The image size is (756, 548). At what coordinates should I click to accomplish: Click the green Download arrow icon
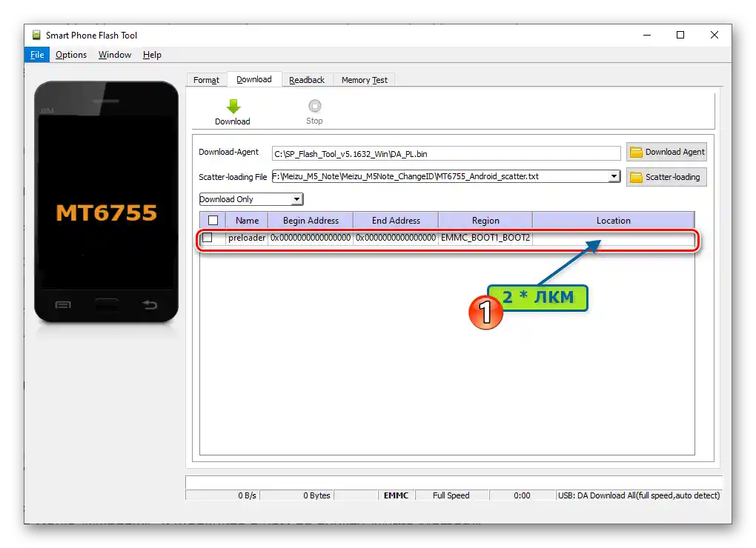[x=232, y=106]
